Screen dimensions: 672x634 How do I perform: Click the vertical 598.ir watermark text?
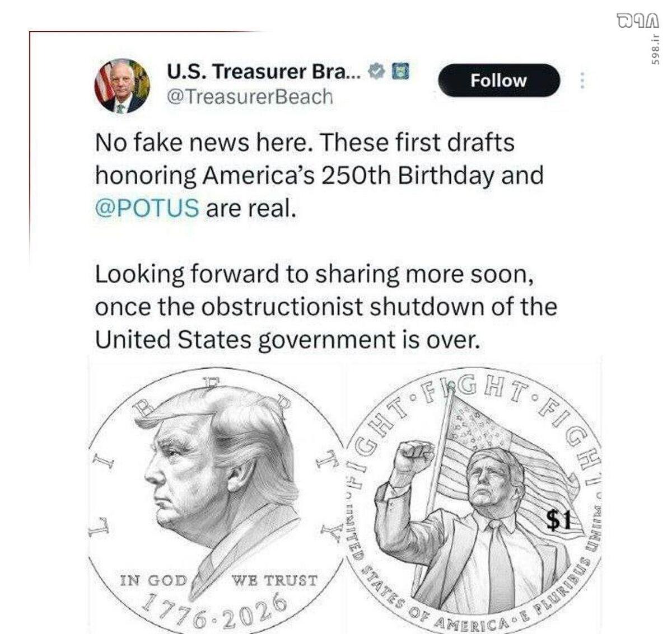[655, 49]
